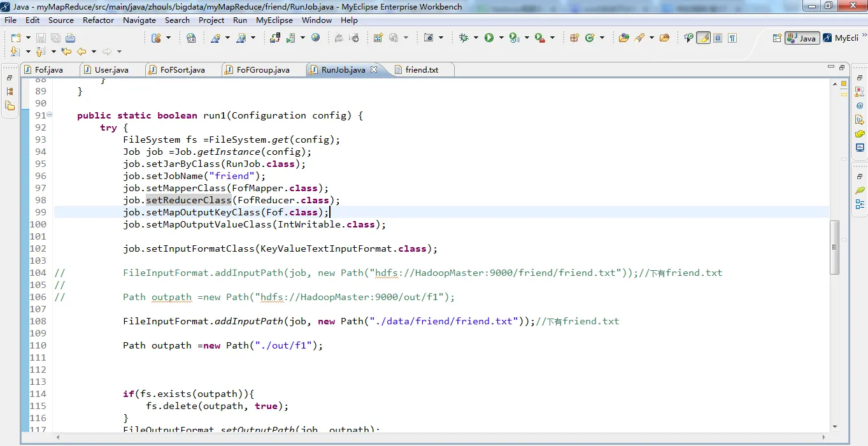Click the green Run button icon
Screen dimensions: 868x446
tap(489, 38)
